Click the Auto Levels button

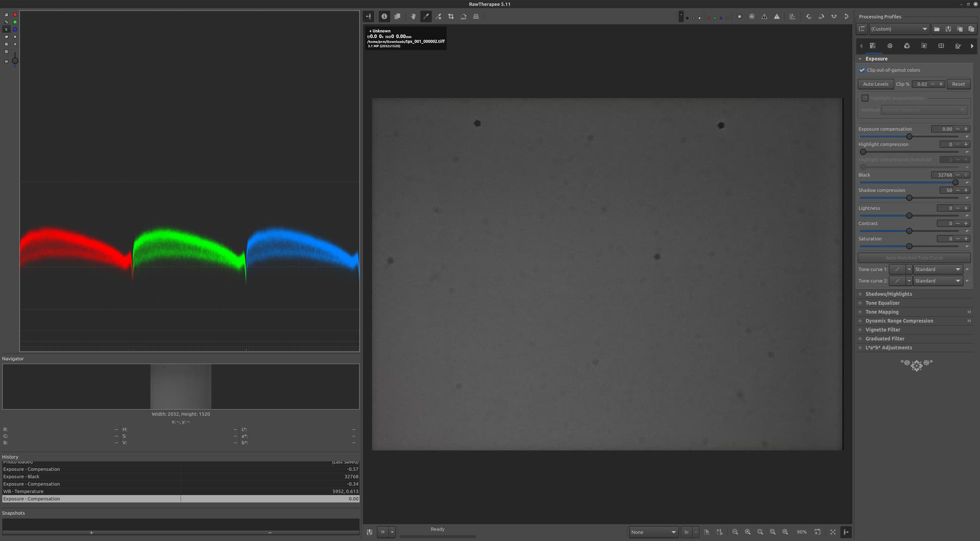pyautogui.click(x=876, y=84)
